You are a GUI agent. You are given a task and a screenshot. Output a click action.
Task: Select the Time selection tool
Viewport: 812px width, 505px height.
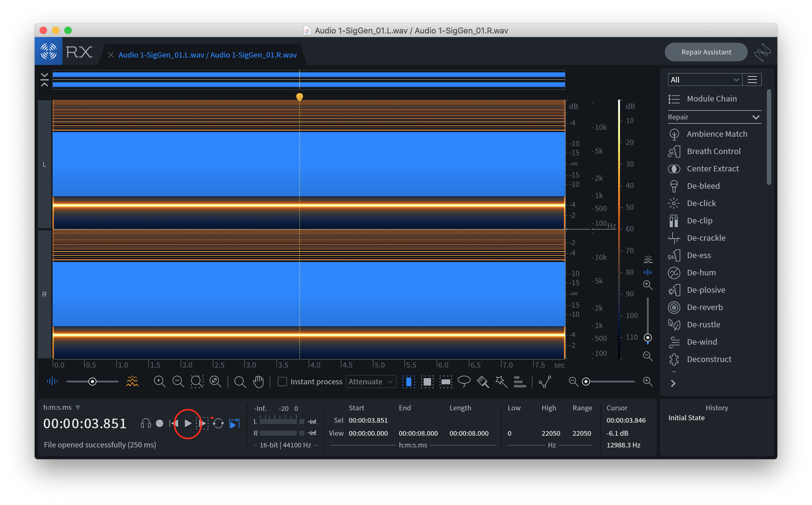(408, 382)
